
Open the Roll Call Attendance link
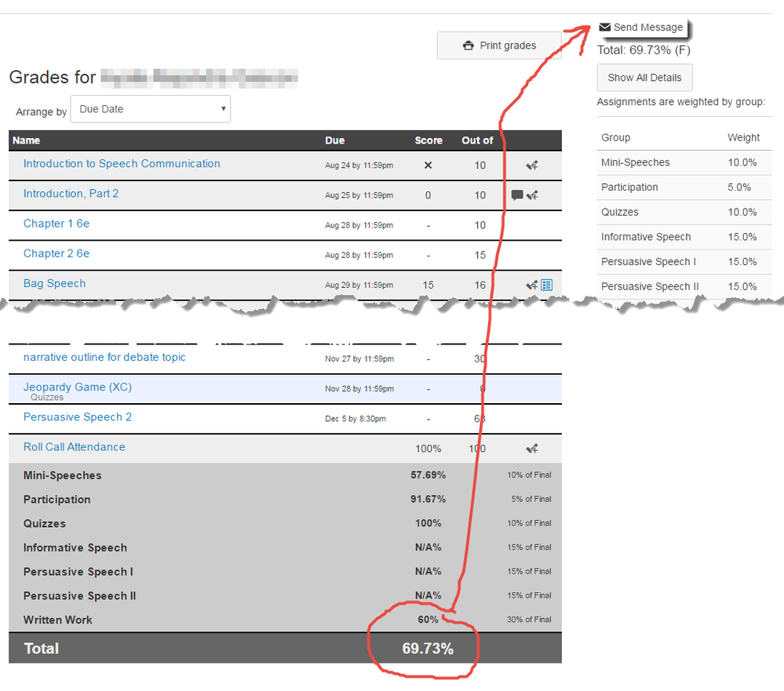[75, 447]
